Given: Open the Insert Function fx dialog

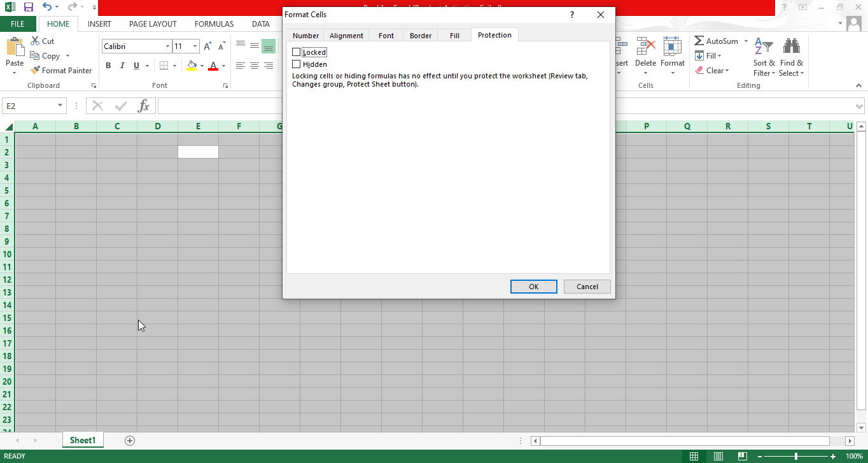Looking at the screenshot, I should (x=144, y=106).
